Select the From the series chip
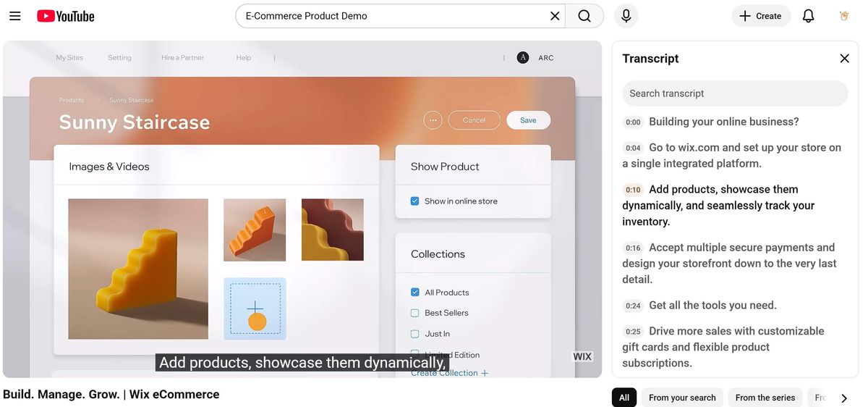The height and width of the screenshot is (407, 868). [x=765, y=398]
